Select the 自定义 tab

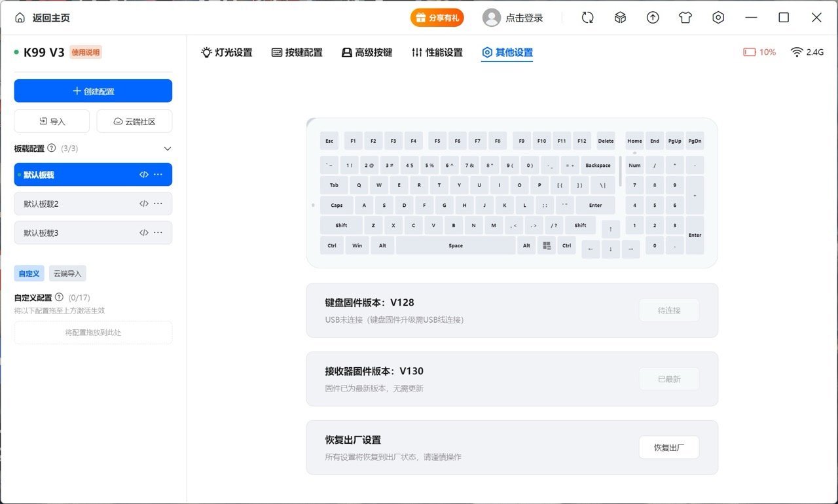29,274
